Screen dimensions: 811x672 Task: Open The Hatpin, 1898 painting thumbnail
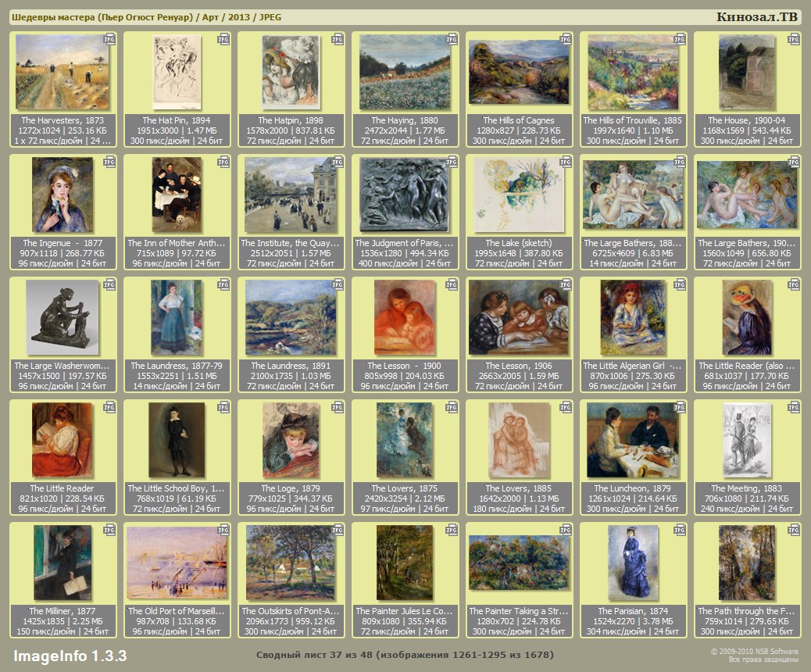(291, 71)
